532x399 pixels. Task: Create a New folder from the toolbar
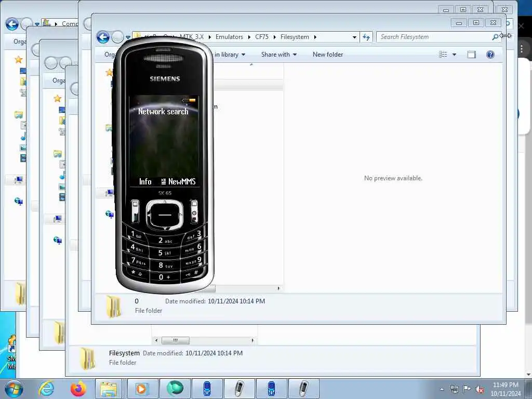pos(328,54)
